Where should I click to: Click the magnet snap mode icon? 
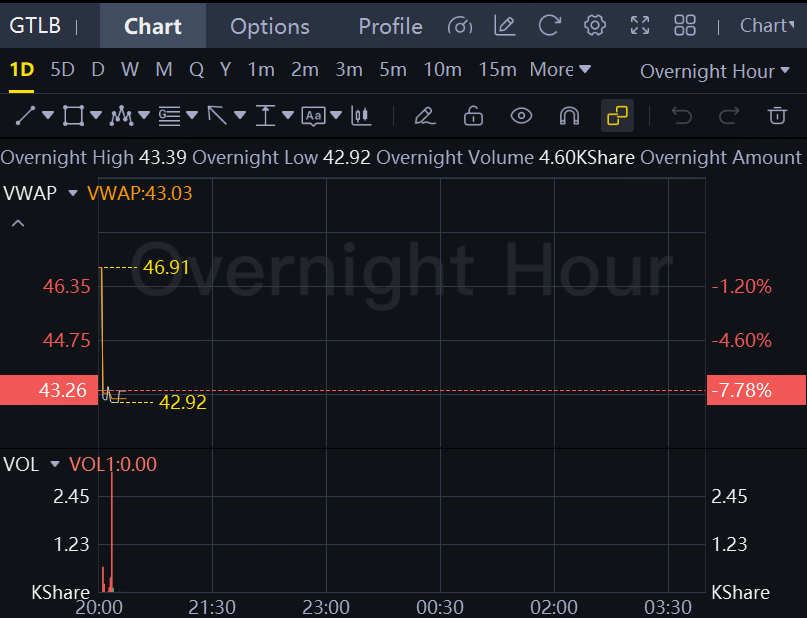pos(569,116)
